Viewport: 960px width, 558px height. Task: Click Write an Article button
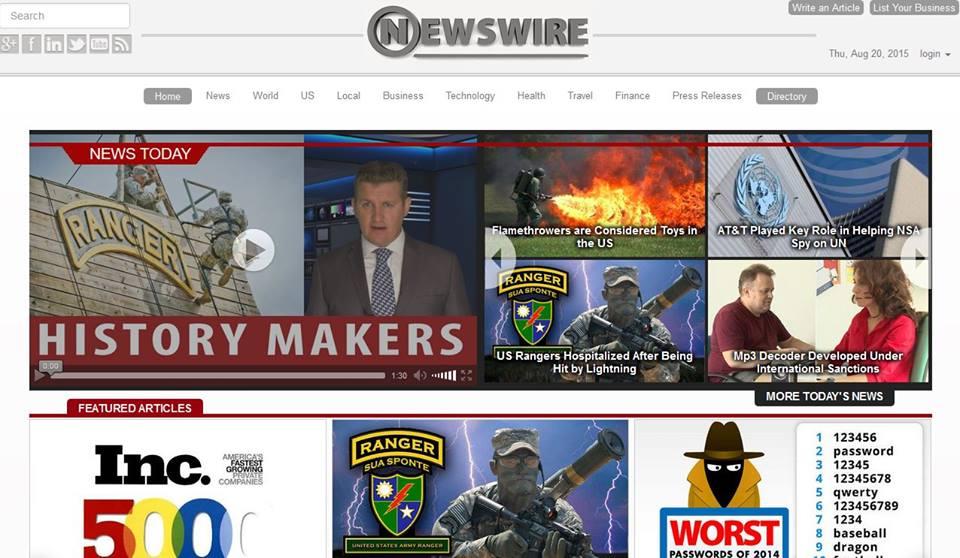826,7
